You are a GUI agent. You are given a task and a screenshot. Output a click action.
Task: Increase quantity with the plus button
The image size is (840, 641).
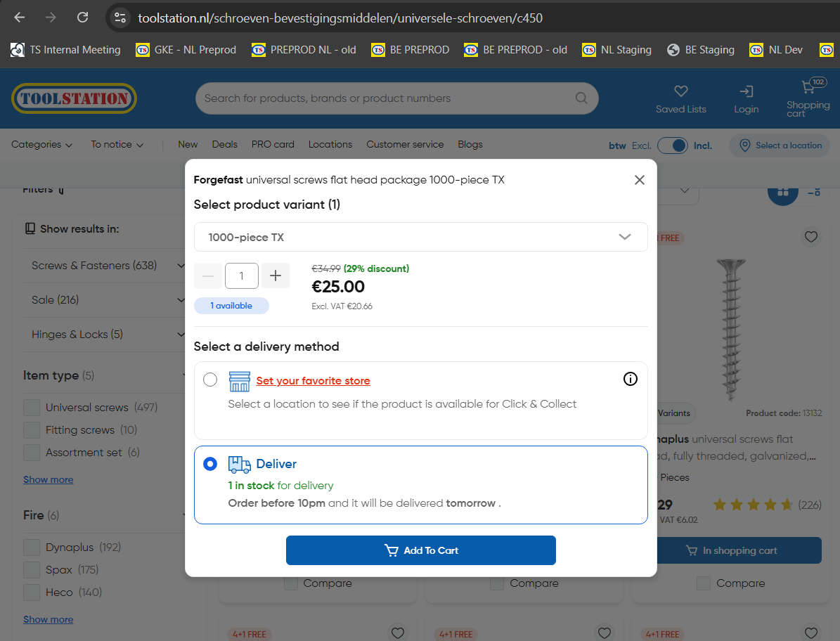click(276, 276)
